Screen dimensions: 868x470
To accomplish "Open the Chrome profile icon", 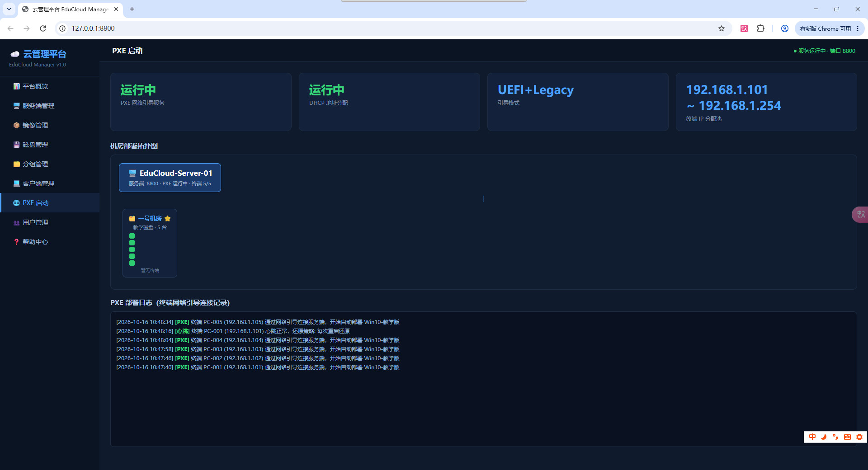I will tap(785, 28).
